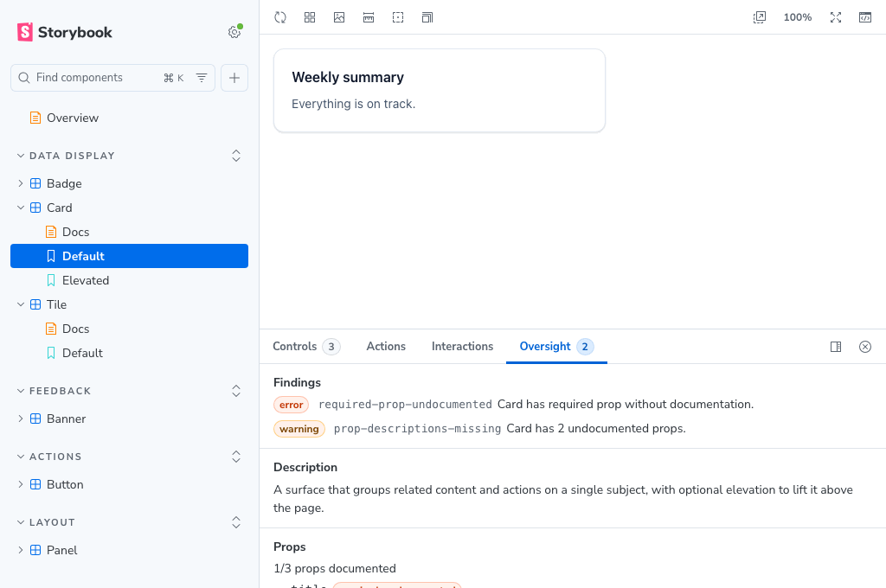Viewport: 886px width, 588px height.
Task: Click the viewport stacked-frames icon
Action: 427,17
